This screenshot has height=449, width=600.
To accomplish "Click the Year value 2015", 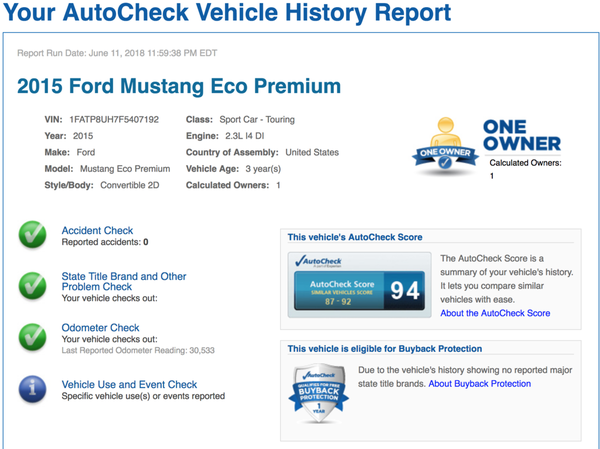I will pyautogui.click(x=83, y=136).
